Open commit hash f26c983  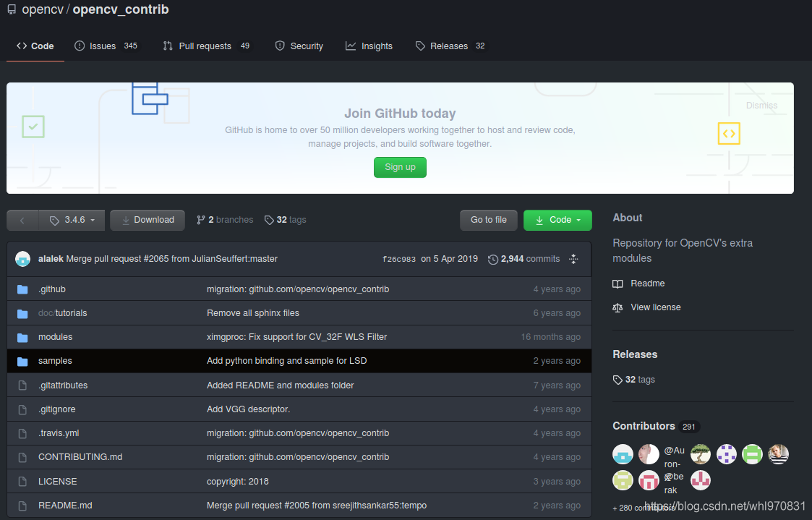pyautogui.click(x=398, y=259)
